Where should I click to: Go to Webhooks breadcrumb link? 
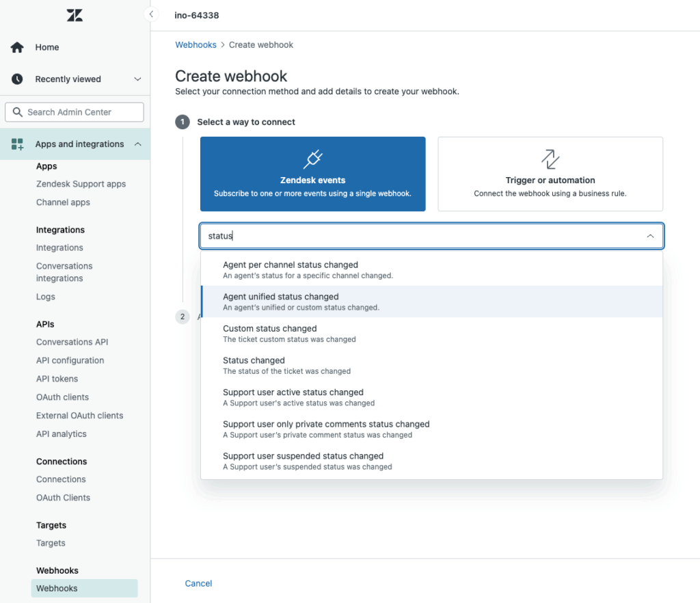click(196, 44)
